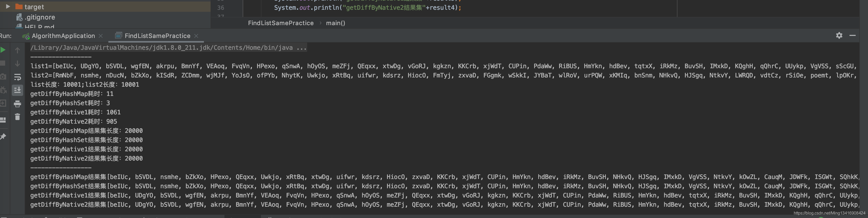868x218 pixels.
Task: Click the getDiffByHashMap结果集长度: 20000 line
Action: 86,131
